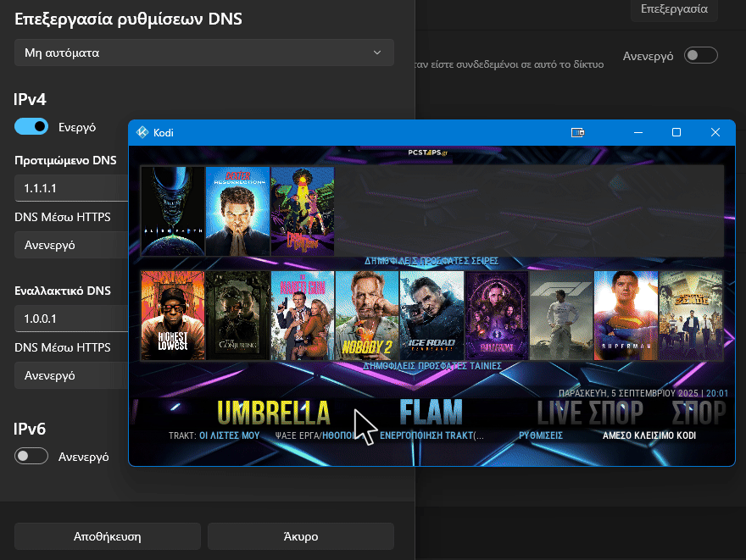Open ΡΥΘΜΙΣΕΙΣ submenu in Kodi
746x560 pixels.
[x=541, y=435]
